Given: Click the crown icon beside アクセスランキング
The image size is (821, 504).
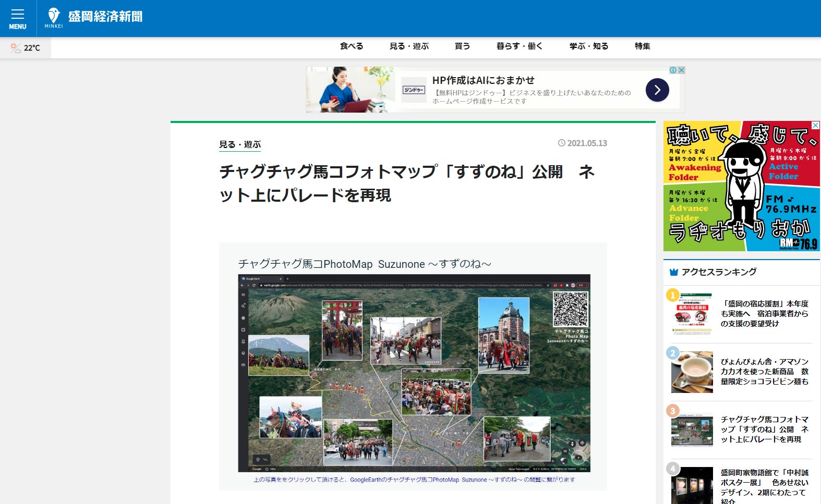Looking at the screenshot, I should click(673, 272).
